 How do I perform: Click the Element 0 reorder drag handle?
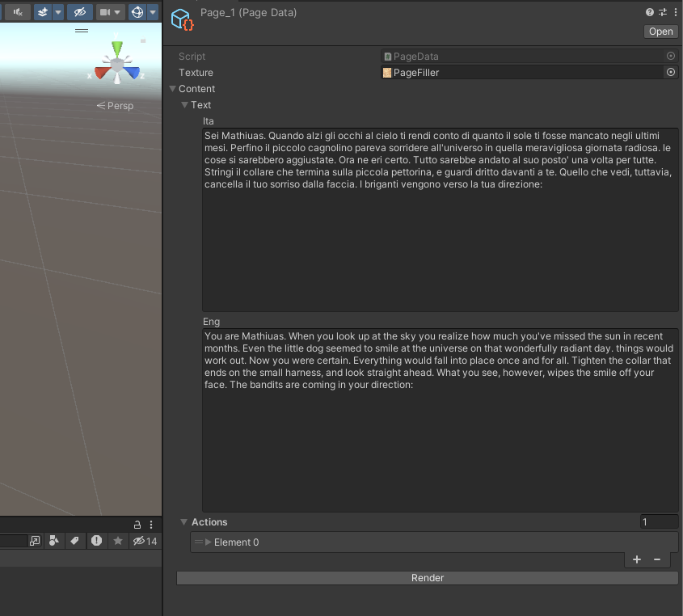[x=199, y=542]
